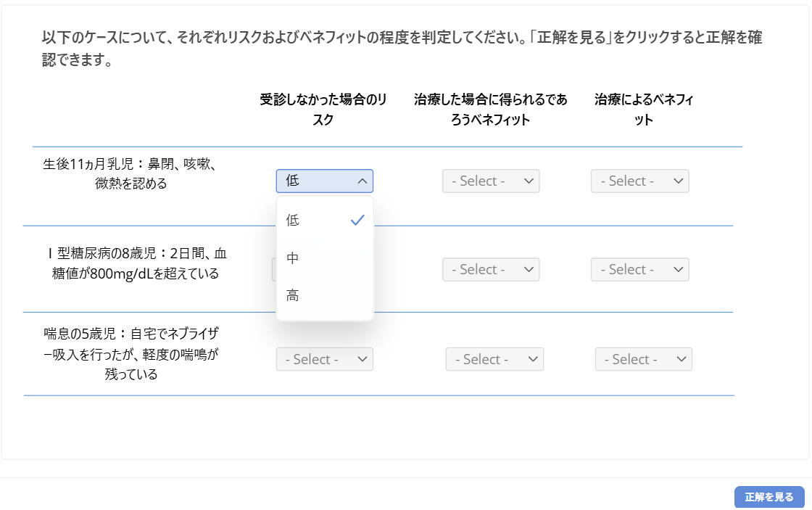Collapse the open 低 dropdown in the infant row
The height and width of the screenshot is (510, 812).
coord(325,181)
